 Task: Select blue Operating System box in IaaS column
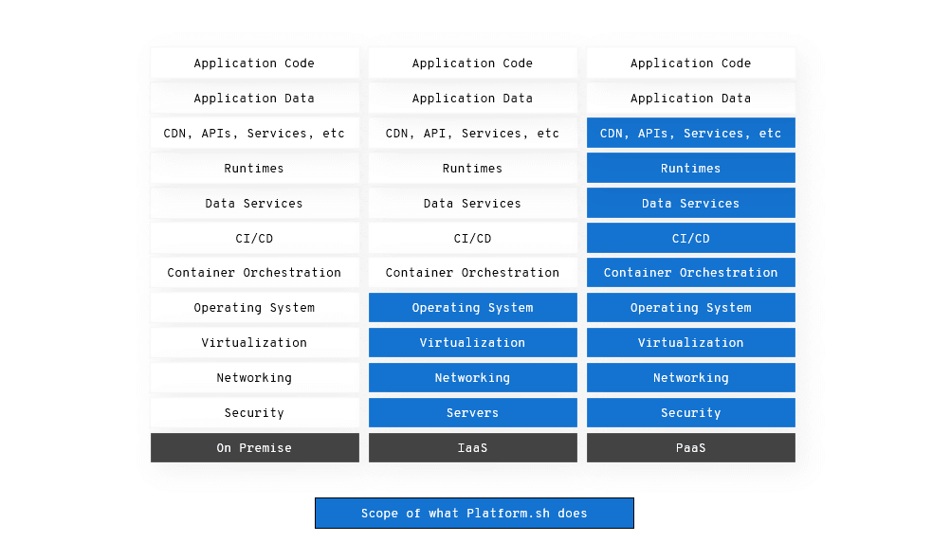point(472,308)
